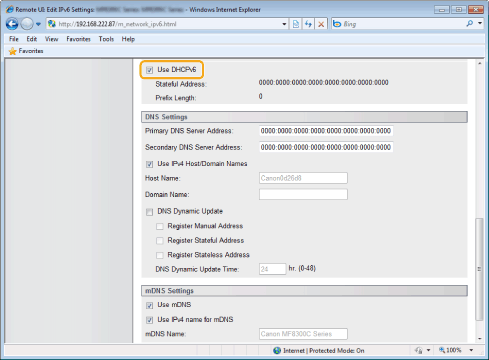Open the Favorites menu
This screenshot has height=360, width=489.
[78, 39]
